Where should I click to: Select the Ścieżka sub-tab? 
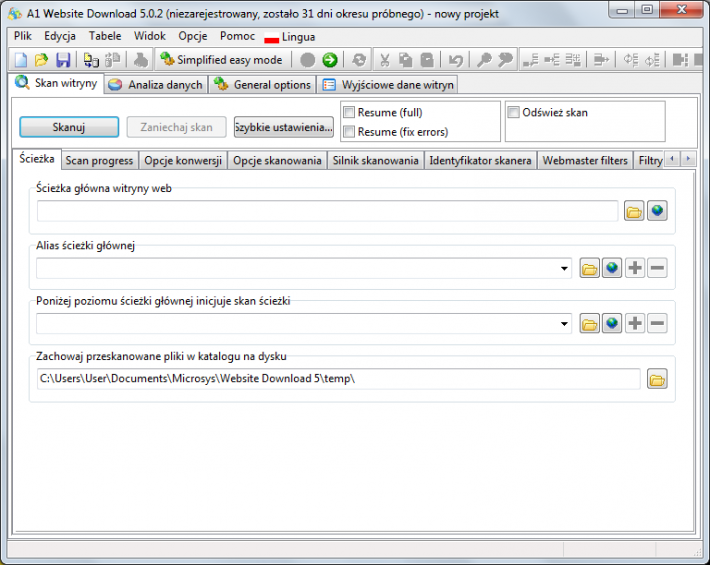[x=37, y=159]
